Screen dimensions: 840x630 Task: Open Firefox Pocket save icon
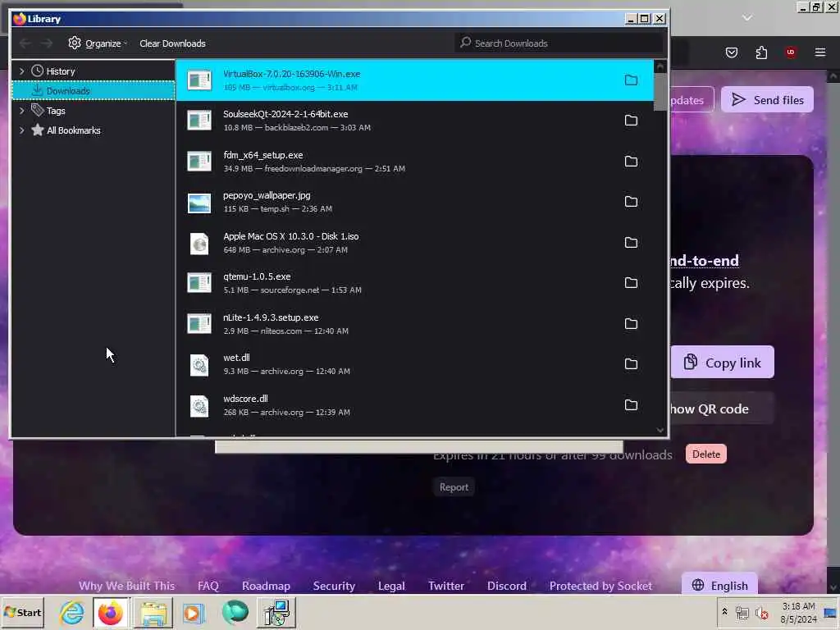[731, 52]
